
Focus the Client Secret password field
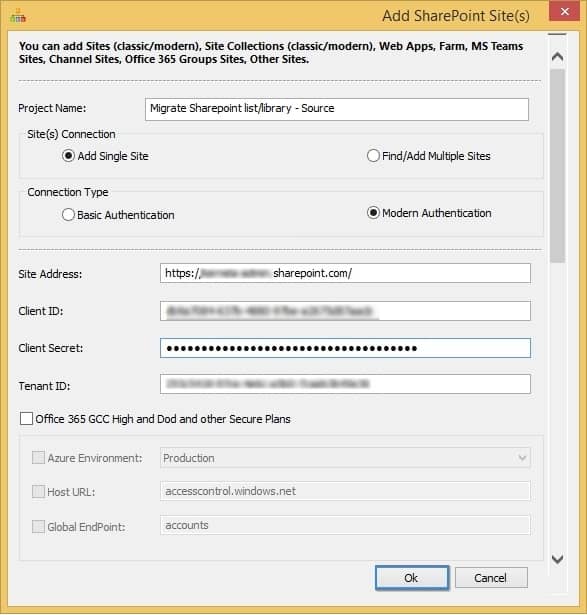pos(345,348)
